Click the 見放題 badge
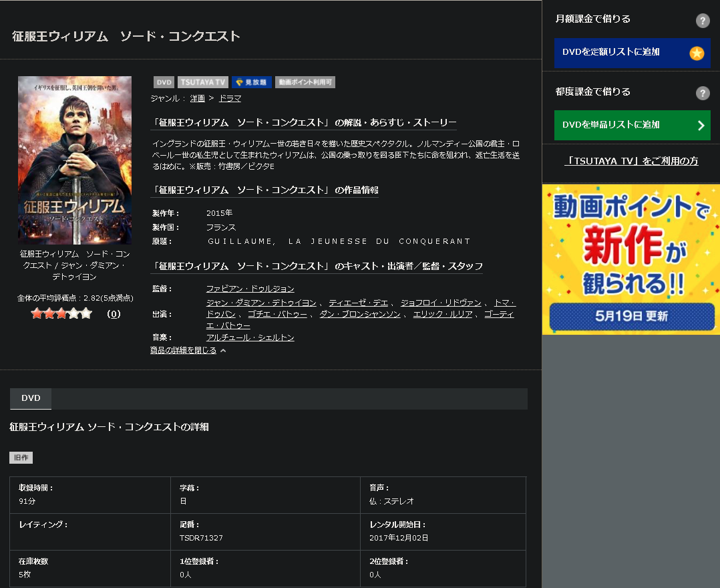Image resolution: width=720 pixels, height=588 pixels. click(x=252, y=82)
